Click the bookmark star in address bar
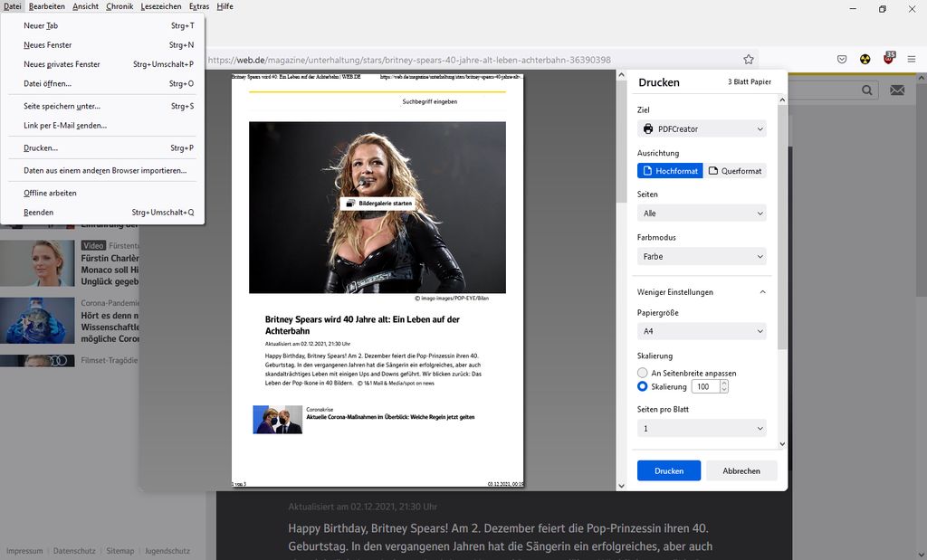This screenshot has width=927, height=560. tap(749, 60)
